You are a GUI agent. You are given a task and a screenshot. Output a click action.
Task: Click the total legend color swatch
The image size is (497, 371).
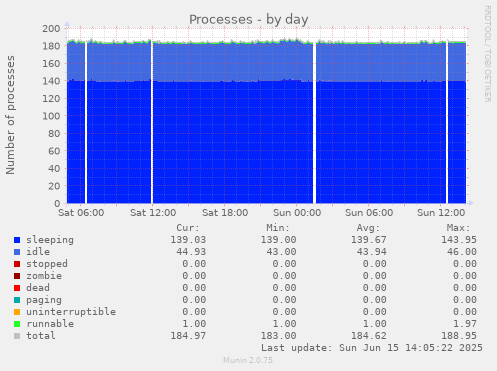click(x=17, y=336)
